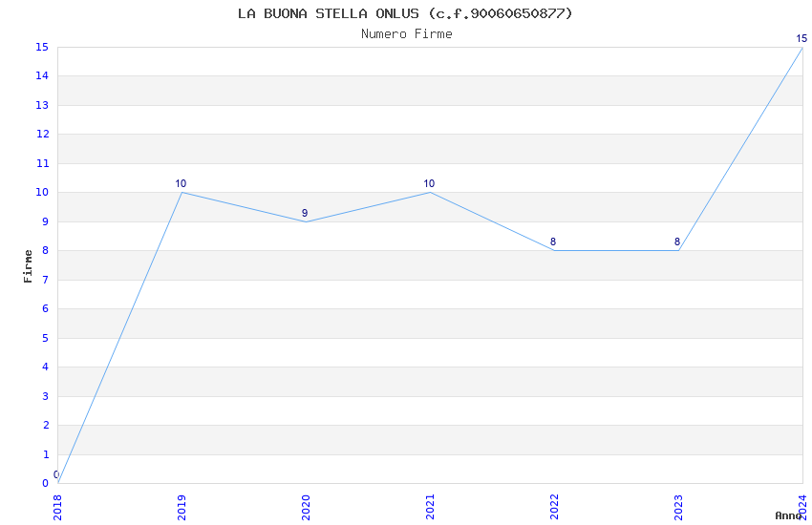The height and width of the screenshot is (525, 812).
Task: Click the data label 8 above 2023
Action: (677, 241)
